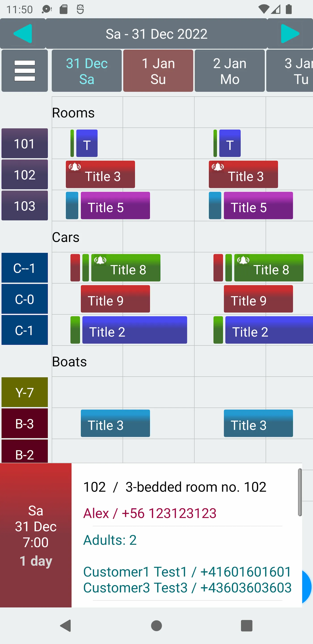This screenshot has height=644, width=313.
Task: Open date header Sa - 31 Dec 2022
Action: 156,34
